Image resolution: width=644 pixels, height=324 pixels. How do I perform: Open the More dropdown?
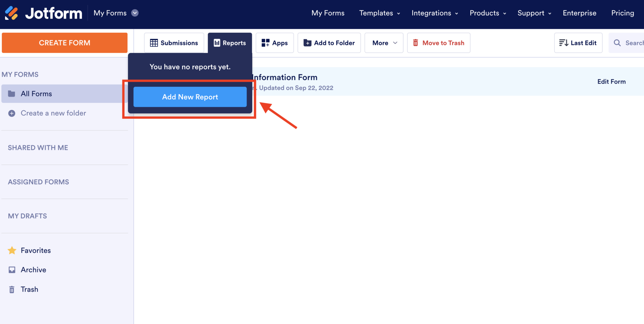point(384,43)
